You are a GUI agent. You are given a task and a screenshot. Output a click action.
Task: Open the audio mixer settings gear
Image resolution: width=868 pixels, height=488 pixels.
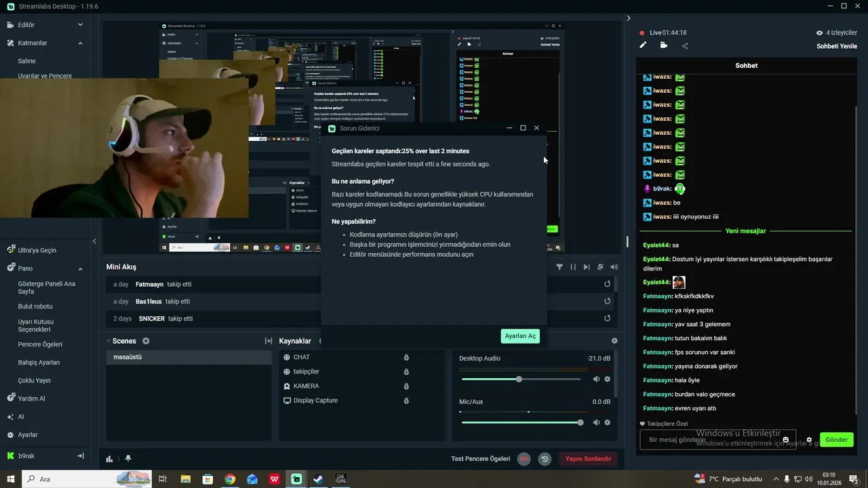(614, 341)
